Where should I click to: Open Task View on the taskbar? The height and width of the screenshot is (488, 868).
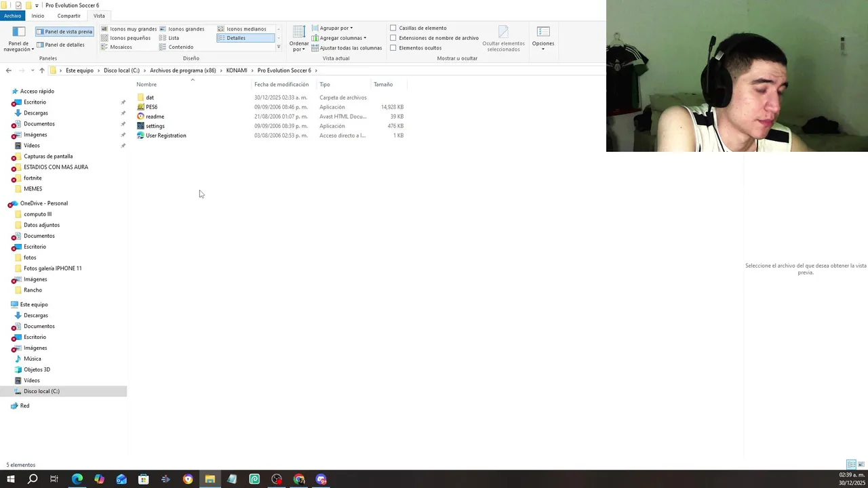54,479
